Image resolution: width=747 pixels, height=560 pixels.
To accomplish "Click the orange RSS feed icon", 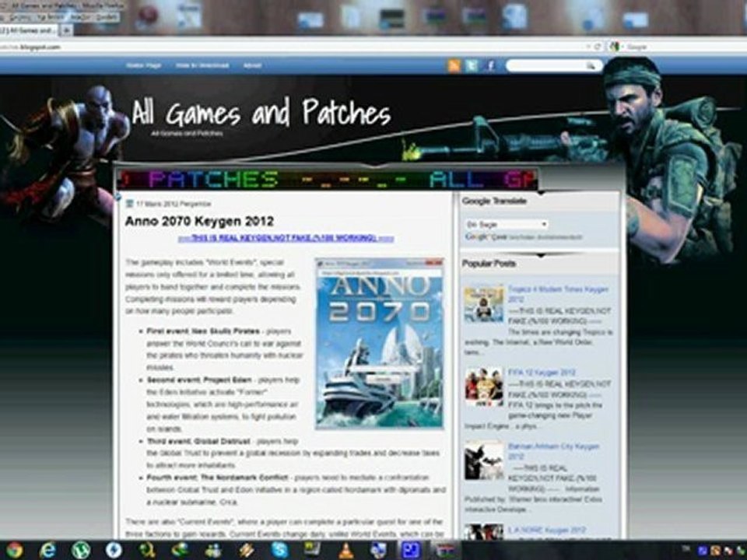I will (x=454, y=65).
